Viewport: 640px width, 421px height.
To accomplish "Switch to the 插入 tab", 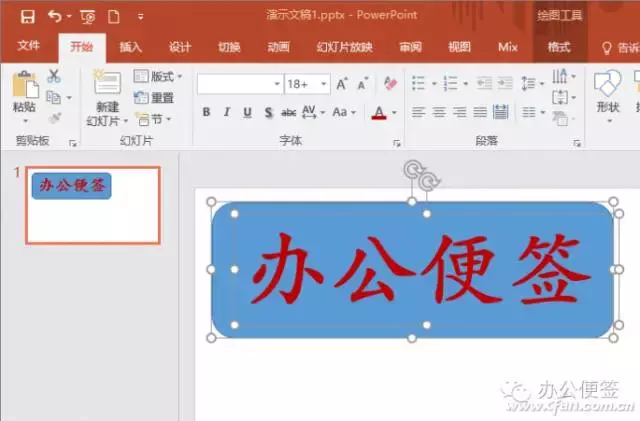I will [x=131, y=47].
